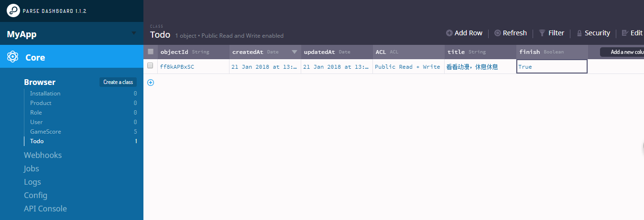
Task: Click the Security lock icon
Action: point(579,33)
